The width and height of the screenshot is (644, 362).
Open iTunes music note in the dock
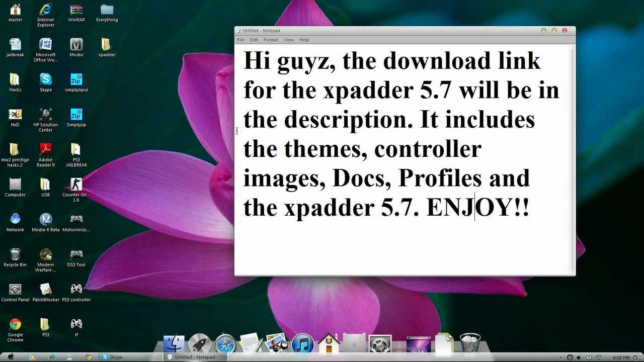tap(303, 343)
